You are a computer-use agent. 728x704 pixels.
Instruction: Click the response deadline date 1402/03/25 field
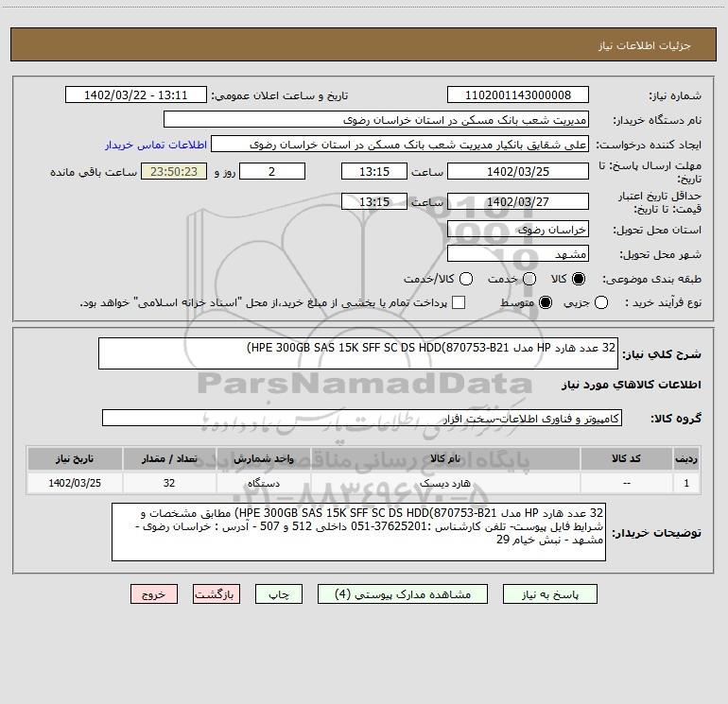[x=518, y=171]
